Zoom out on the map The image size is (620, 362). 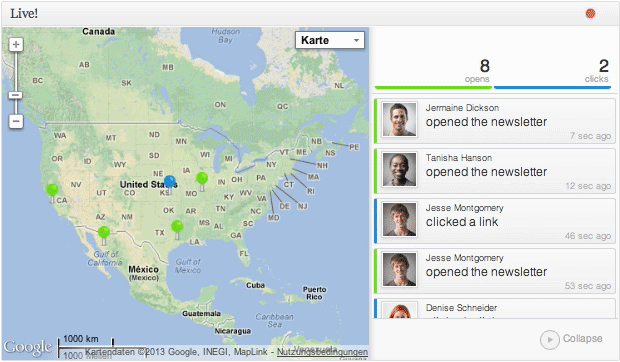[16, 121]
